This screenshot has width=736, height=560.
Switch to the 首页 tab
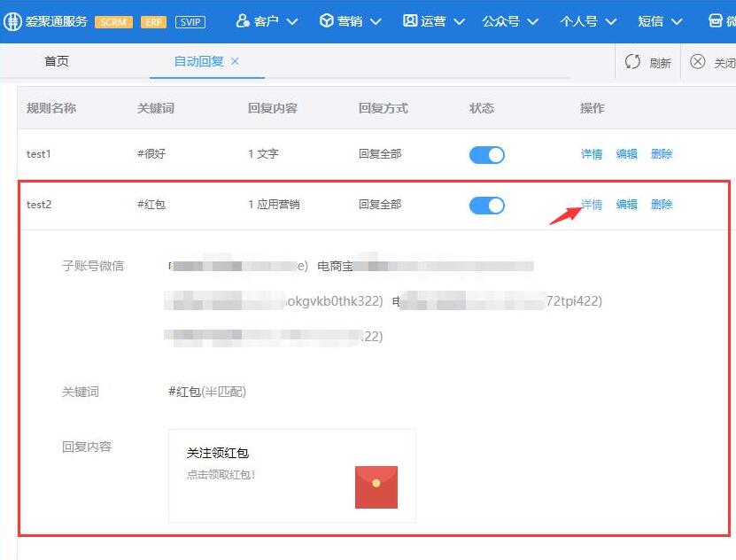(x=56, y=62)
